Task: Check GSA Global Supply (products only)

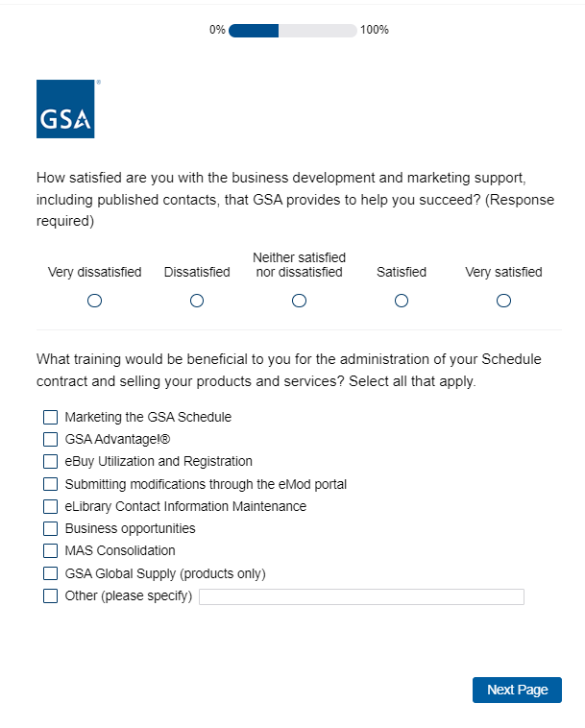Action: (51, 574)
